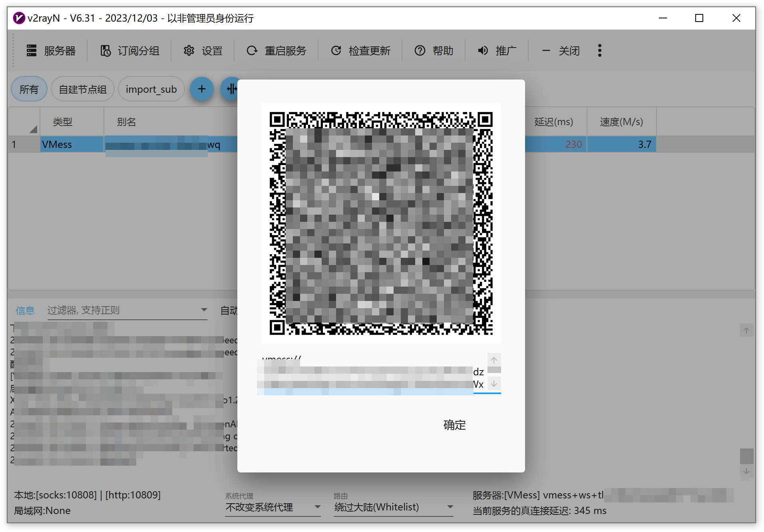The image size is (764, 532).
Task: Switch to the import_sub tab
Action: 151,89
